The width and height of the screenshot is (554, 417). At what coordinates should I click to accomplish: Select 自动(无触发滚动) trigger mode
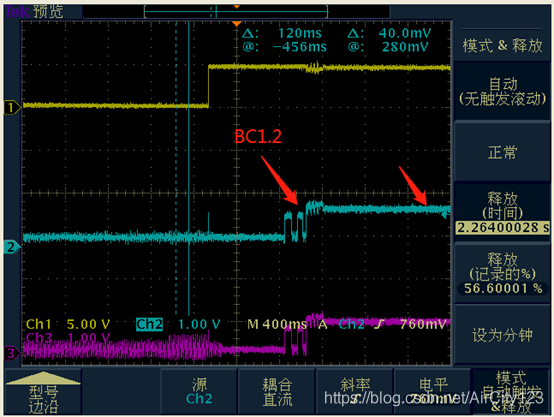[502, 92]
